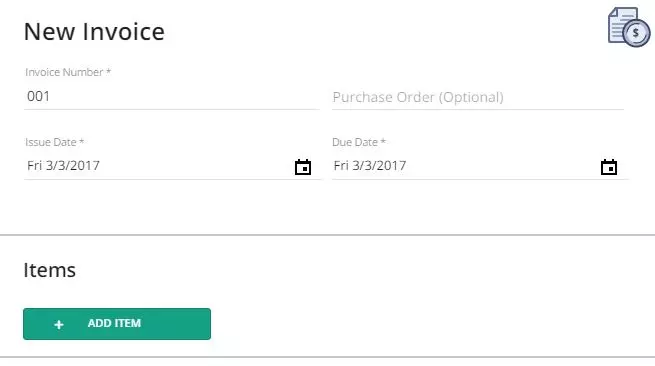This screenshot has height=366, width=655.
Task: Click into the Purchase Order (Optional) field
Action: point(478,97)
